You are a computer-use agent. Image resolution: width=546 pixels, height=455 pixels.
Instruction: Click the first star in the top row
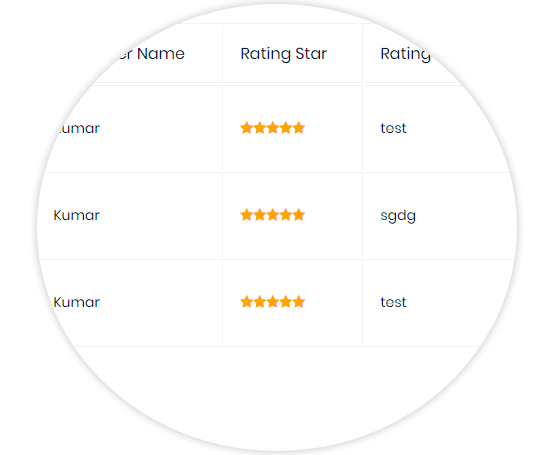[247, 128]
